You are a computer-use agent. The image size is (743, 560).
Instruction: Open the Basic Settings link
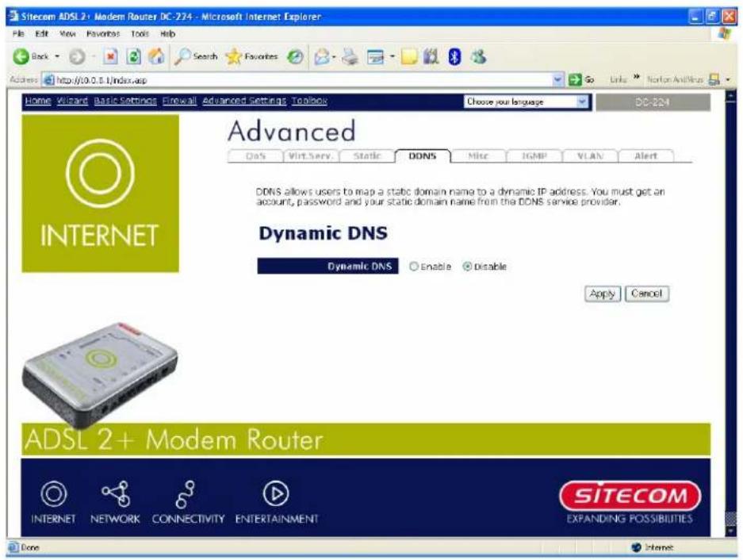click(125, 101)
